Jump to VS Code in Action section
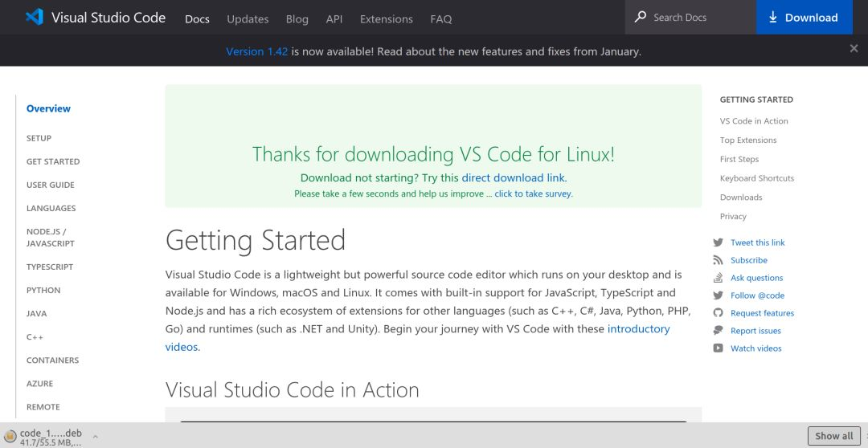Screen dimensions: 868x448 pos(754,121)
